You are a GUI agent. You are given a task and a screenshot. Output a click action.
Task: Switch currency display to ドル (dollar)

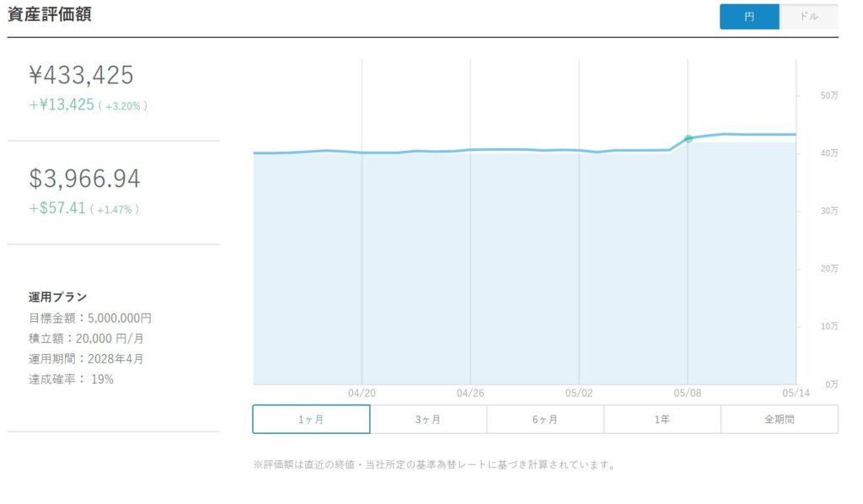point(808,17)
